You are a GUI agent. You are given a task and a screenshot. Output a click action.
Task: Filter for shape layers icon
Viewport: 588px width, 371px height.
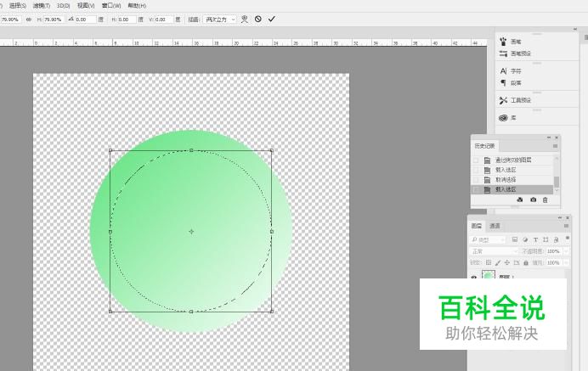[x=546, y=239]
